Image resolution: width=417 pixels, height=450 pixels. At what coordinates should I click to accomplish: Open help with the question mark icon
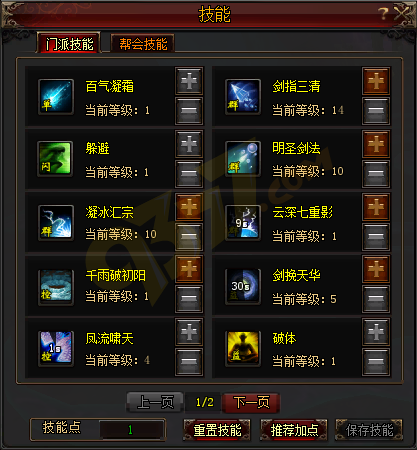[383, 14]
